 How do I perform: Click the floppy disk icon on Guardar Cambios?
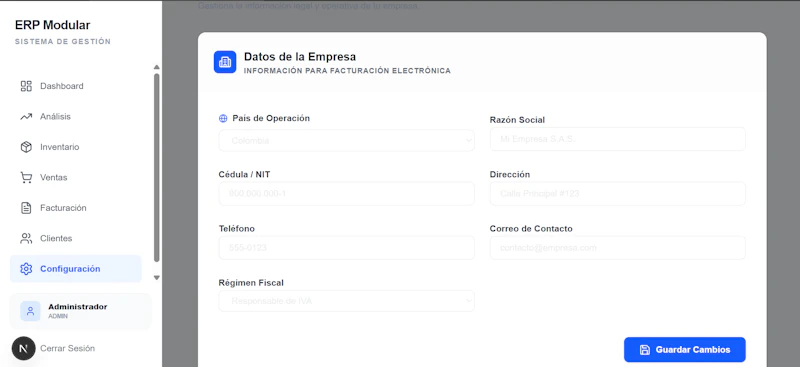645,350
